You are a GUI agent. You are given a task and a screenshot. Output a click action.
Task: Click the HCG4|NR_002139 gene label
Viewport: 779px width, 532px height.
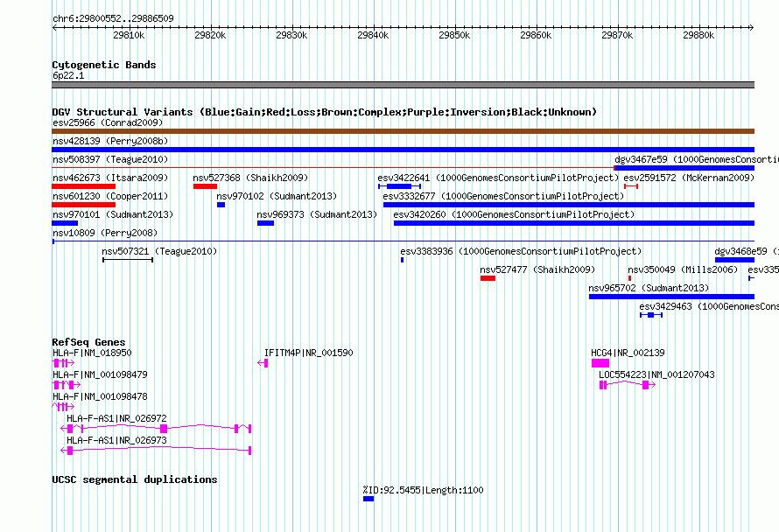(x=628, y=353)
